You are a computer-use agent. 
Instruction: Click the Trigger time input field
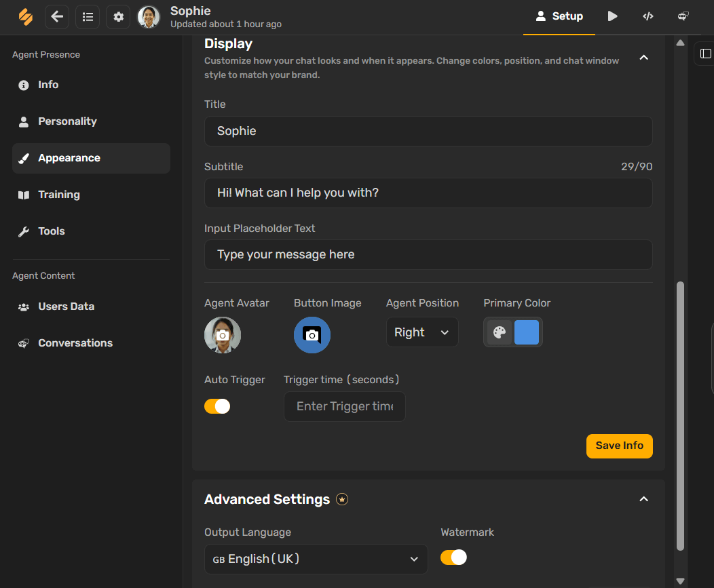coord(345,406)
